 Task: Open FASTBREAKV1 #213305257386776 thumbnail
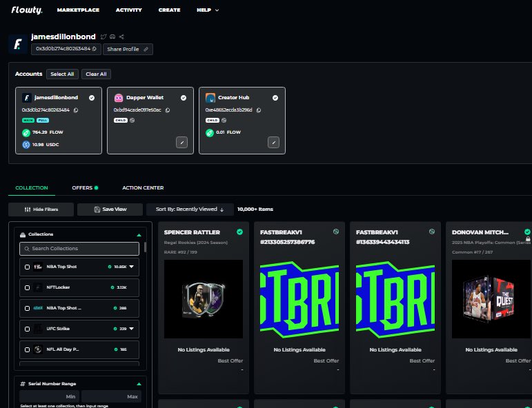pos(299,299)
